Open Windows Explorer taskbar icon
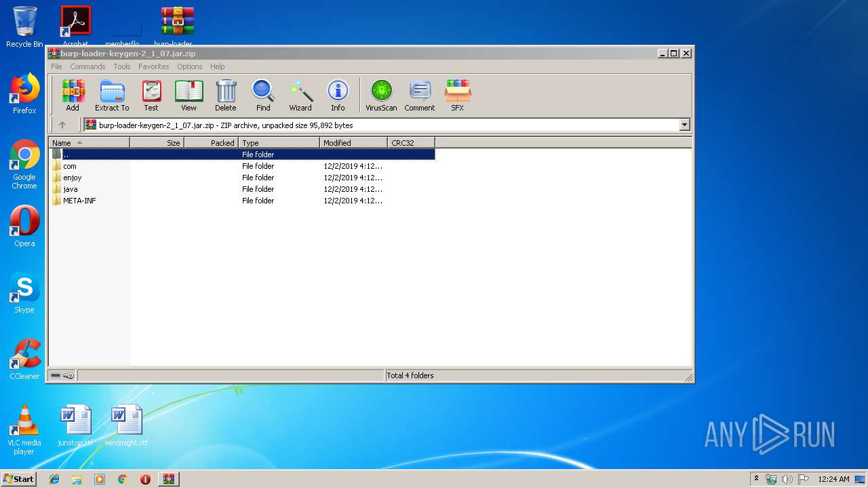This screenshot has height=488, width=868. pos(77,479)
